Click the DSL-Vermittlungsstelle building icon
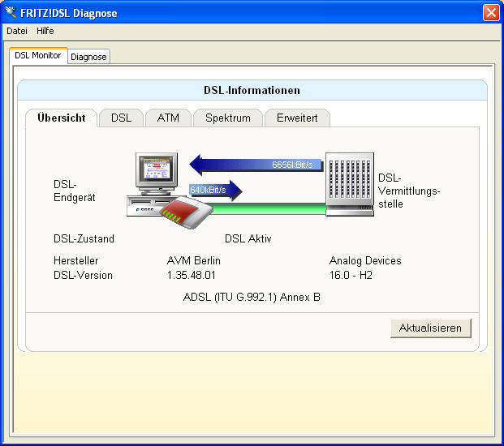 tap(350, 184)
